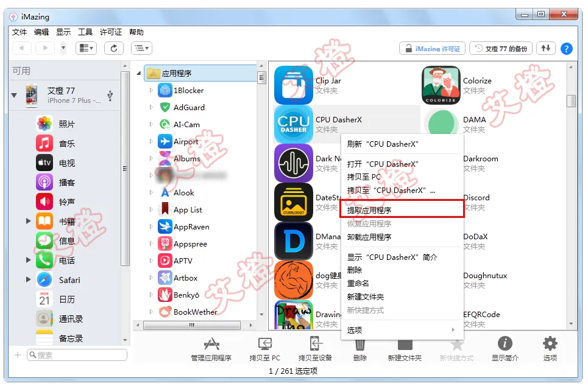Open the view mode dropdown button
This screenshot has width=588, height=392.
click(x=87, y=48)
